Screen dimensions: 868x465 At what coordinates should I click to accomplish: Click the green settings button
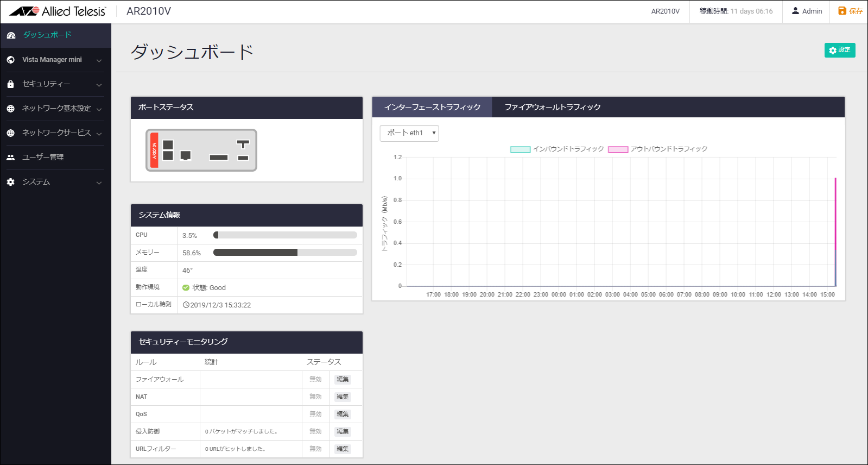tap(839, 50)
